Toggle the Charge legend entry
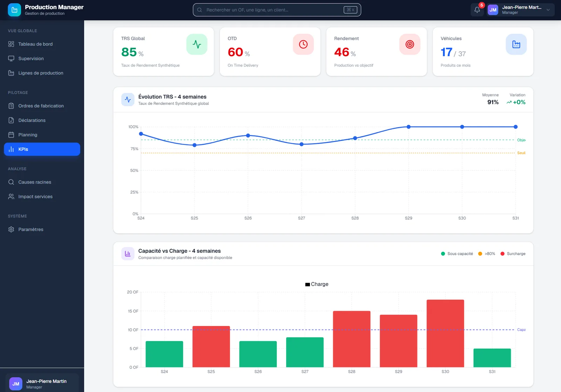 pyautogui.click(x=317, y=284)
